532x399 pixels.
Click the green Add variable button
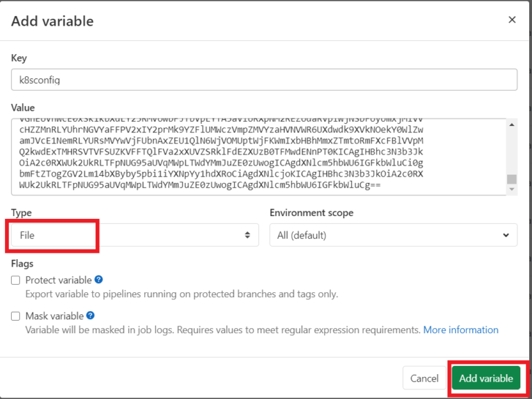click(486, 378)
